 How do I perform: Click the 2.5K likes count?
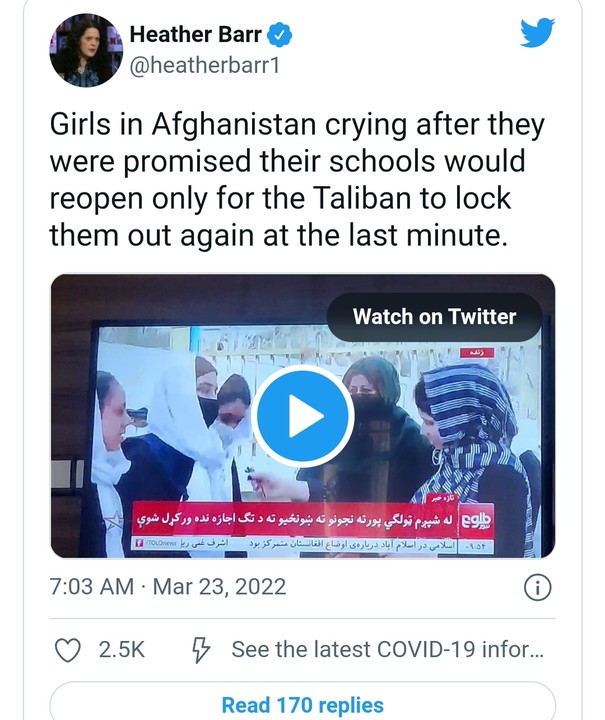[122, 650]
